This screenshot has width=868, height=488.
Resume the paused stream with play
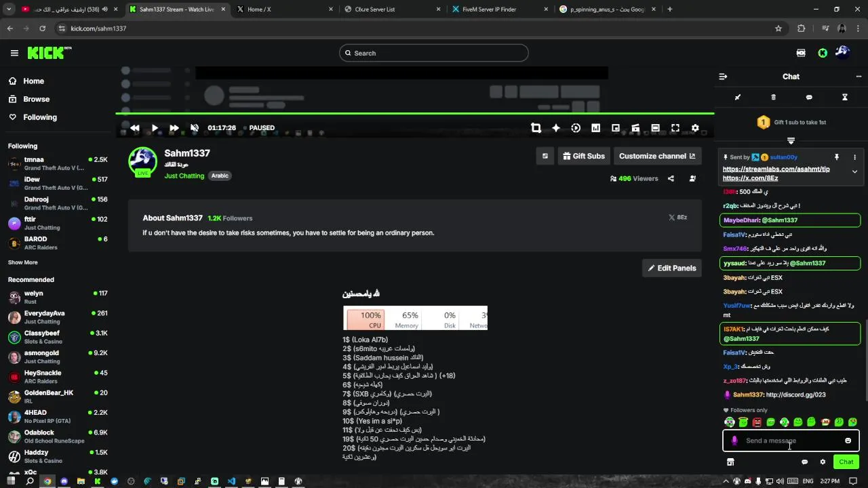click(155, 127)
